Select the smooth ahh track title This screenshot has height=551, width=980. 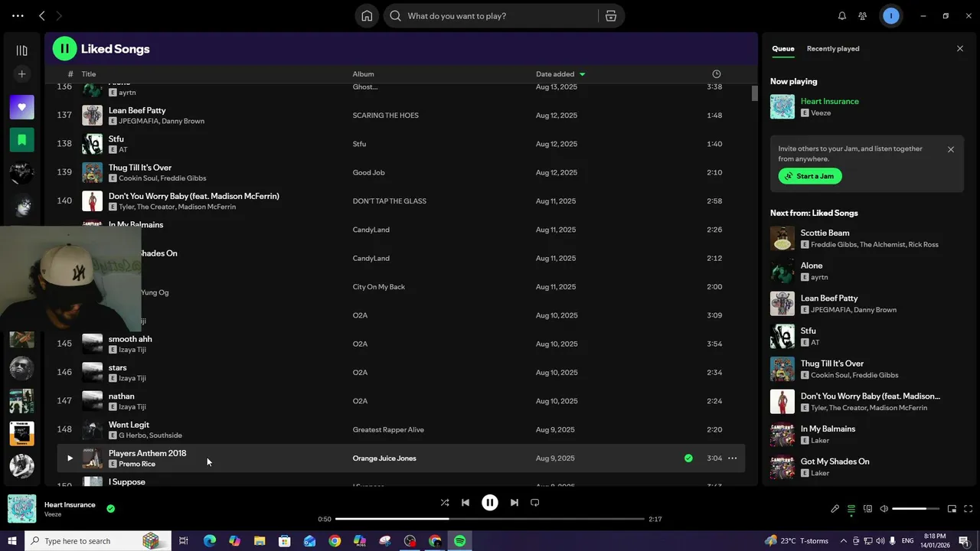[x=130, y=339]
